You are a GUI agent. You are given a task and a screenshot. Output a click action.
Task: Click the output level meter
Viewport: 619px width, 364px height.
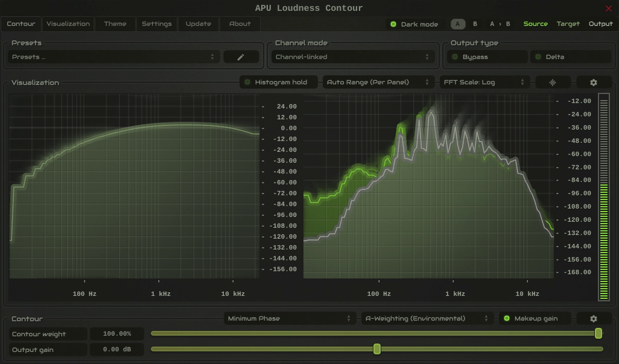tap(604, 197)
